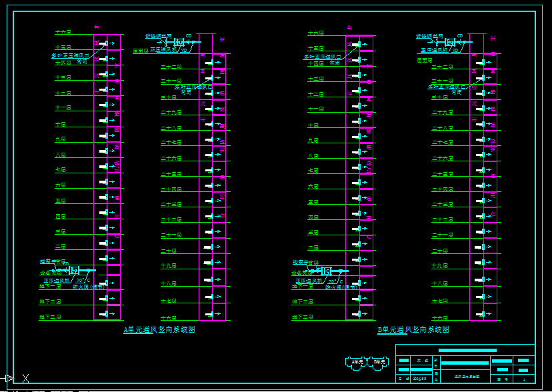Click 十三层 label in B单元 diagram
The height and width of the screenshot is (392, 552).
click(x=316, y=79)
